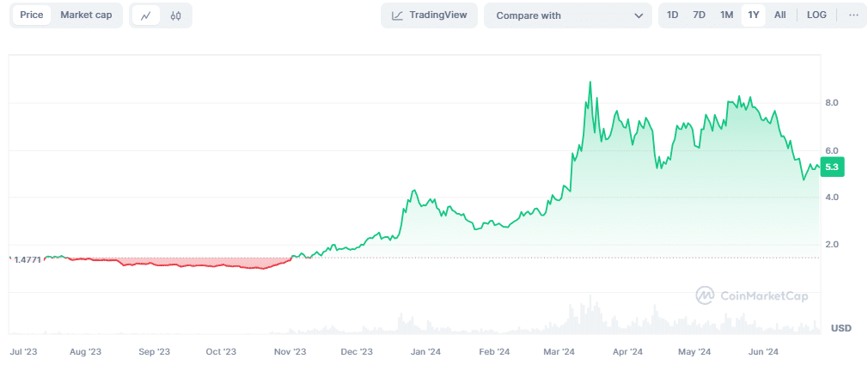This screenshot has height=365, width=868.
Task: Click the CoinMarketCap watermark logo
Action: click(752, 295)
